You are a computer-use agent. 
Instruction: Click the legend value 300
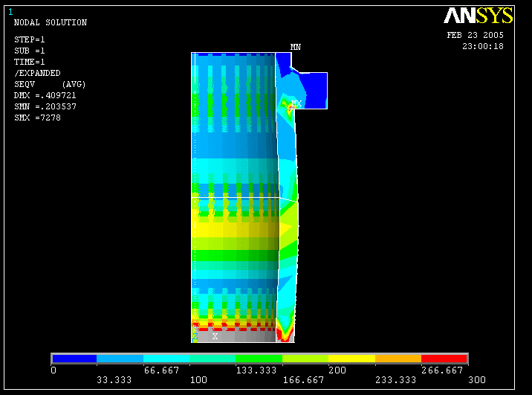click(477, 379)
